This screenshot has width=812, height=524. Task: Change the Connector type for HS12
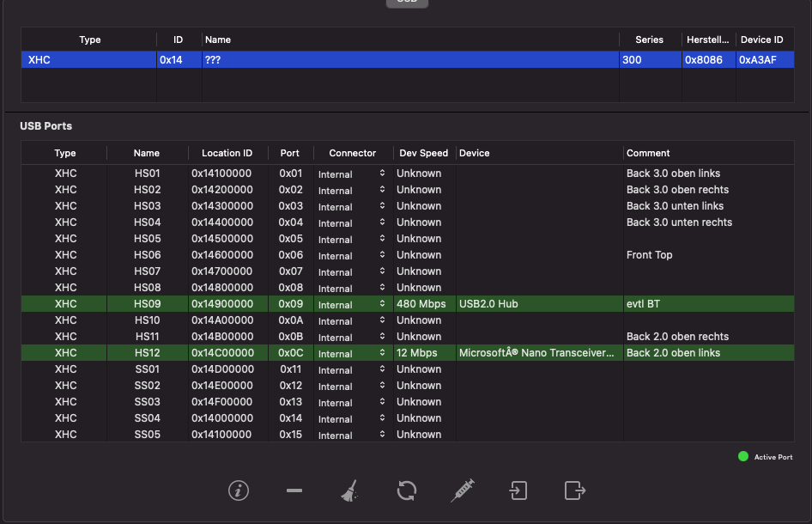point(352,354)
